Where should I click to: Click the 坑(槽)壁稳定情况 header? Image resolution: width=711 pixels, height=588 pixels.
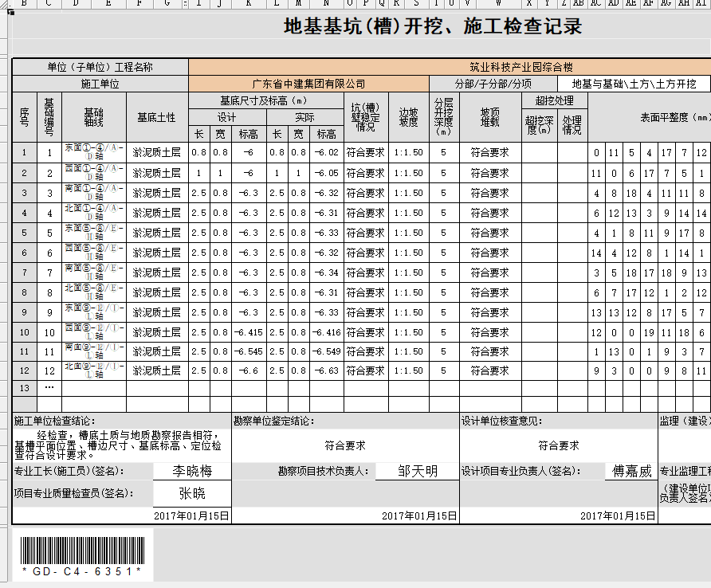click(x=366, y=117)
